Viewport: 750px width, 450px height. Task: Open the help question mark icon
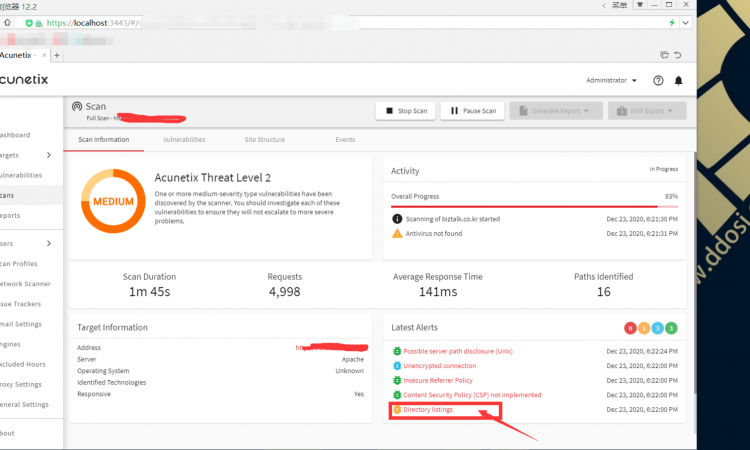[x=658, y=80]
